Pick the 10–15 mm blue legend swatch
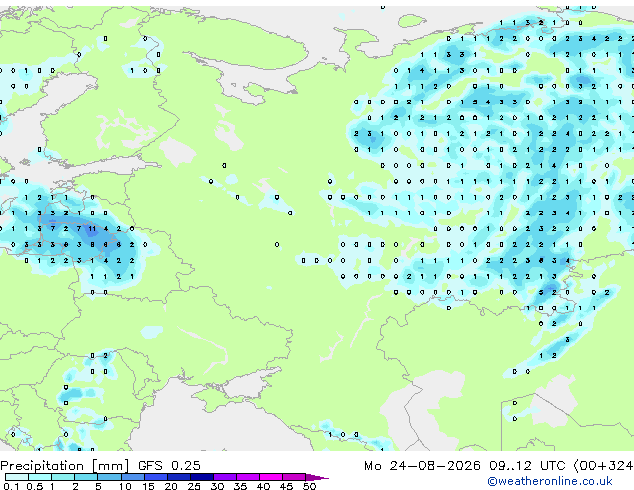 pos(133,477)
